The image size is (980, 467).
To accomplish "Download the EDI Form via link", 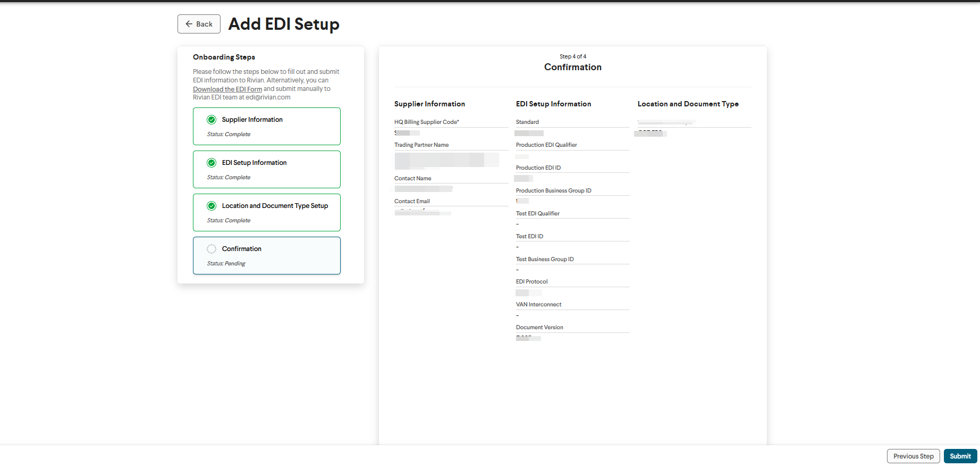I will [227, 89].
